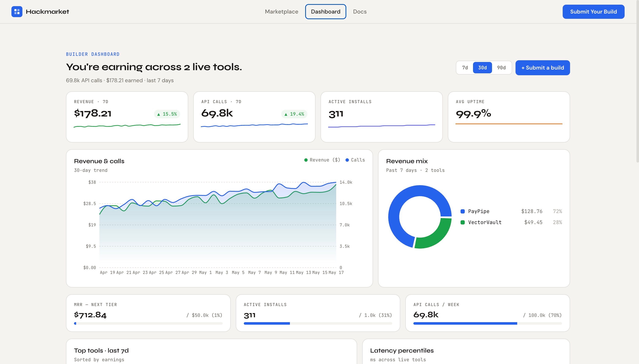Screen dimensions: 639x364
Task: Switch to the Dashboard nav tab
Action: (x=325, y=11)
